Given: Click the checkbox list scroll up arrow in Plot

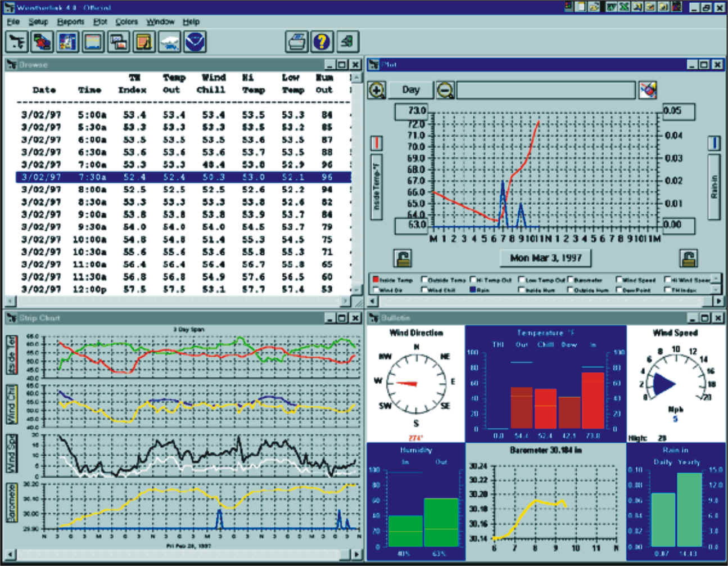Looking at the screenshot, I should [x=716, y=279].
